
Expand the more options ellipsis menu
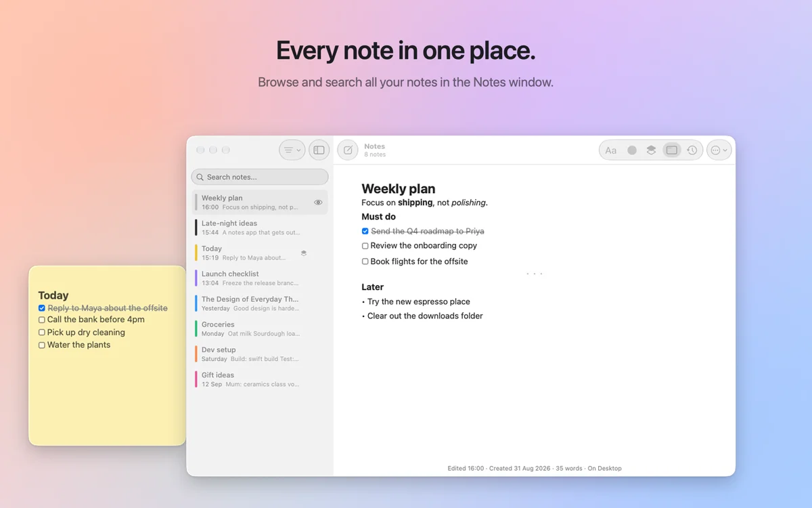(x=719, y=150)
